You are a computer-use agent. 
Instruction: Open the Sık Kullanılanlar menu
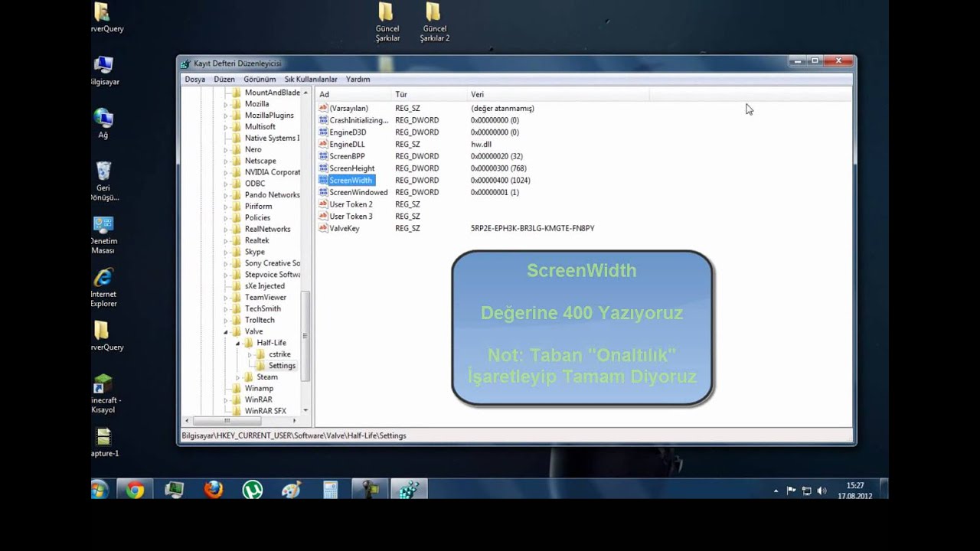pos(311,80)
